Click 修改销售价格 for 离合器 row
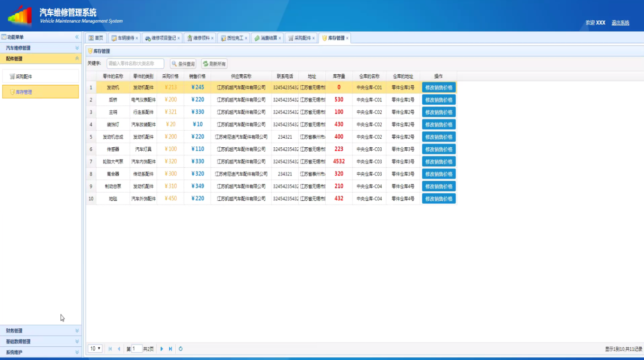This screenshot has height=360, width=644. click(439, 174)
